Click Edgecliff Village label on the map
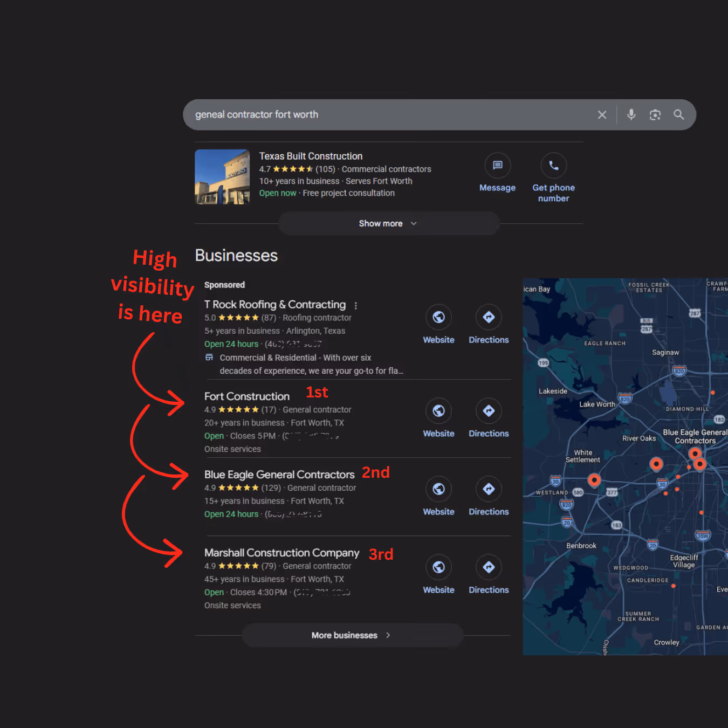This screenshot has height=728, width=728. pos(684,561)
